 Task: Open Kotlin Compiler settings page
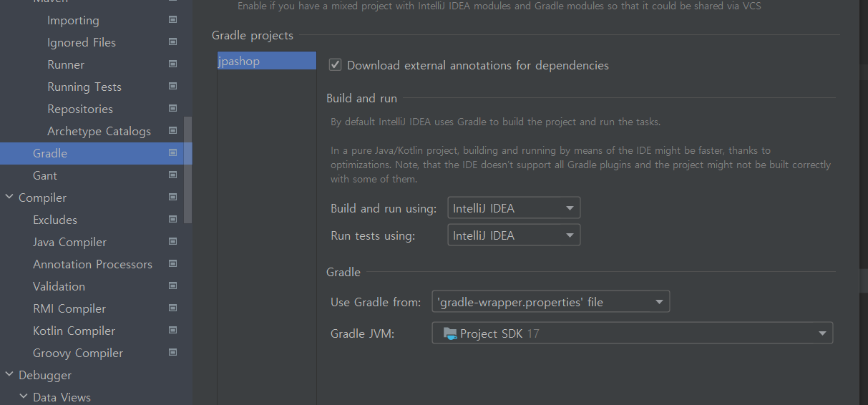click(x=74, y=331)
